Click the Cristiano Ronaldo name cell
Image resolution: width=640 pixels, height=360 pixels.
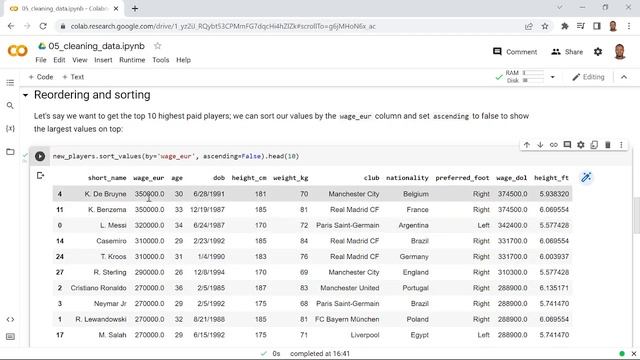98,288
